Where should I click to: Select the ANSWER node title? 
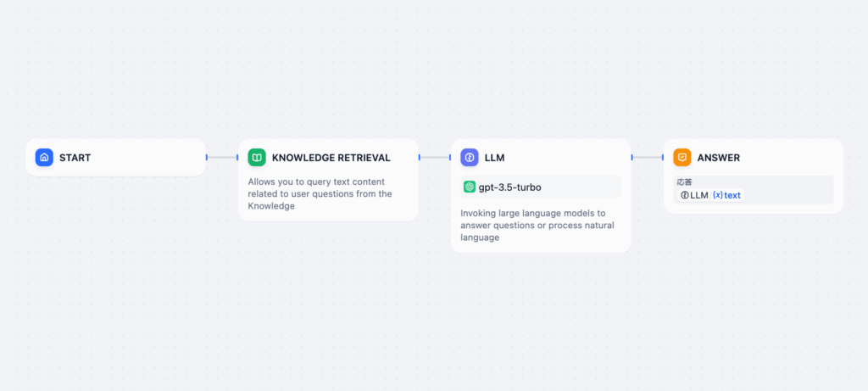(718, 158)
